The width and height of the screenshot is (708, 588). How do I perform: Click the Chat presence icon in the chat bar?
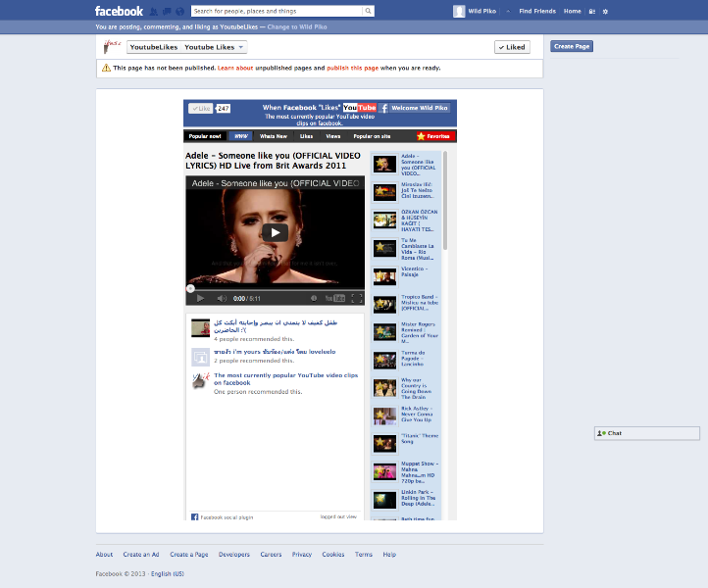(x=601, y=433)
